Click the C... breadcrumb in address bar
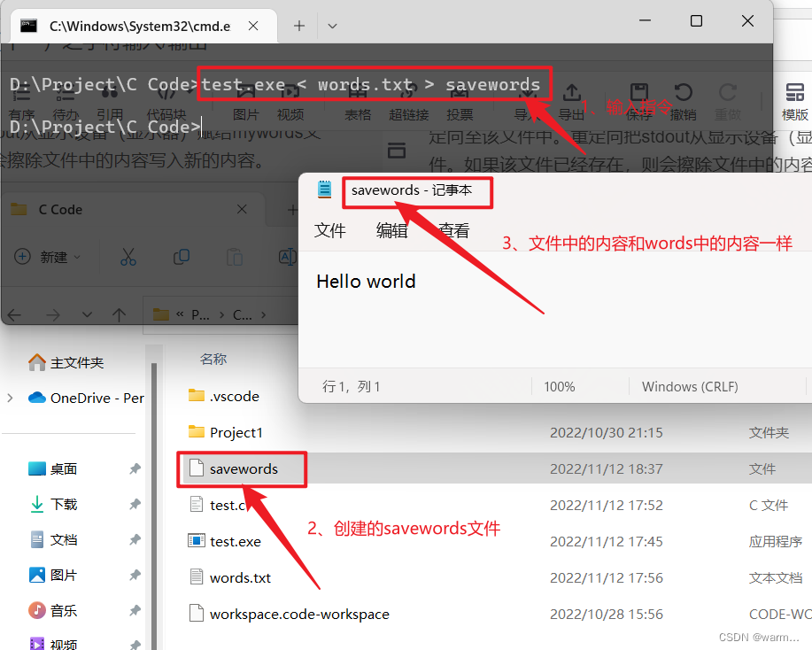Screen dimensions: 812x650 [242, 314]
